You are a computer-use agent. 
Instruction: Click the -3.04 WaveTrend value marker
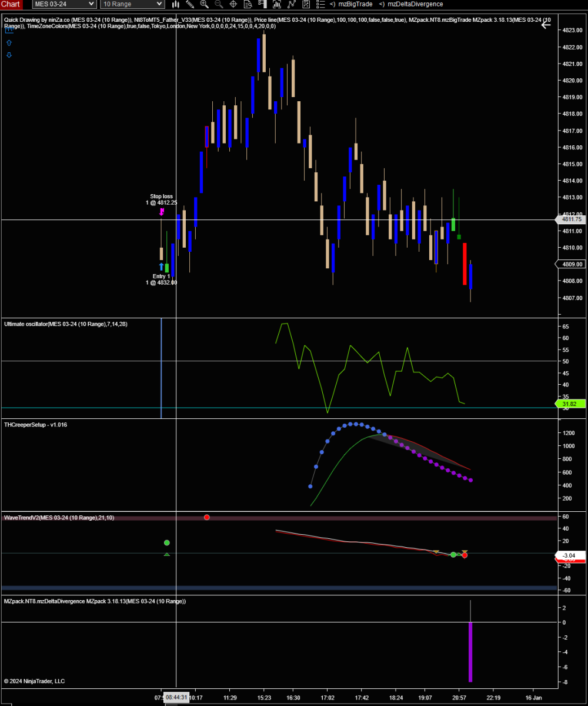571,555
